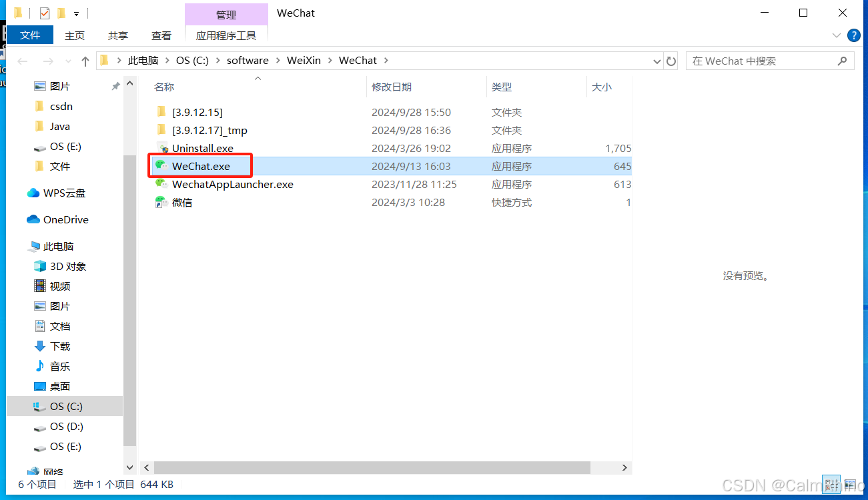The height and width of the screenshot is (500, 868).
Task: Click the Back navigation arrow
Action: (23, 61)
